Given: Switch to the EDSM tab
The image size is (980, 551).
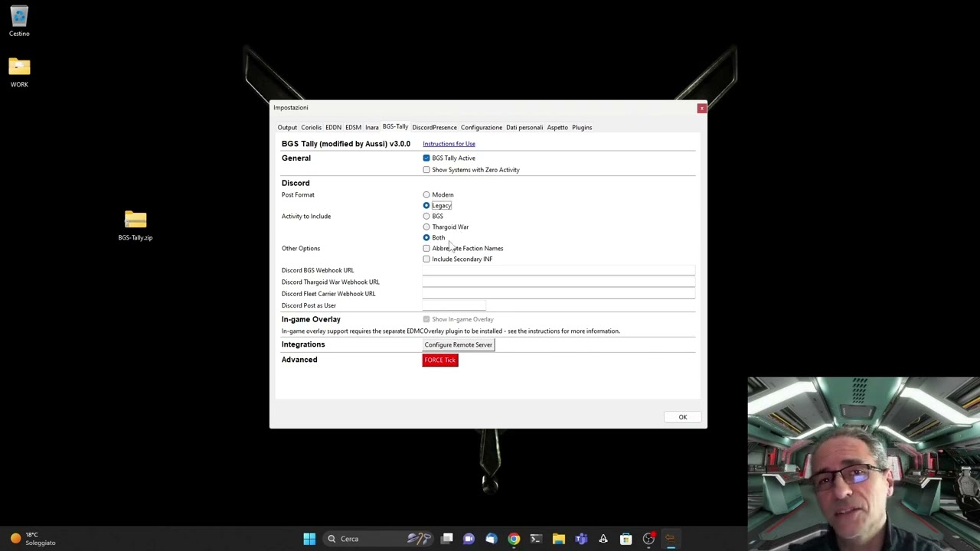Looking at the screenshot, I should 353,128.
